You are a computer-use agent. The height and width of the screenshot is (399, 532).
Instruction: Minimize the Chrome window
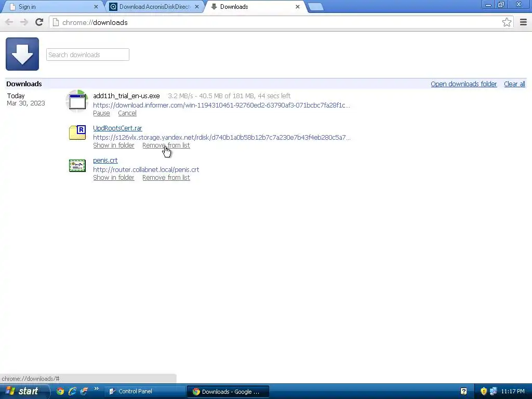tap(488, 5)
